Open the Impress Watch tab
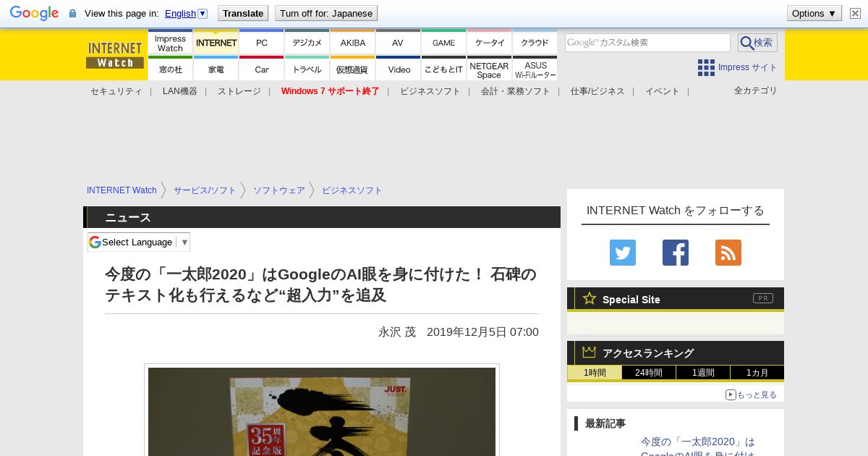868x456 pixels. [170, 42]
